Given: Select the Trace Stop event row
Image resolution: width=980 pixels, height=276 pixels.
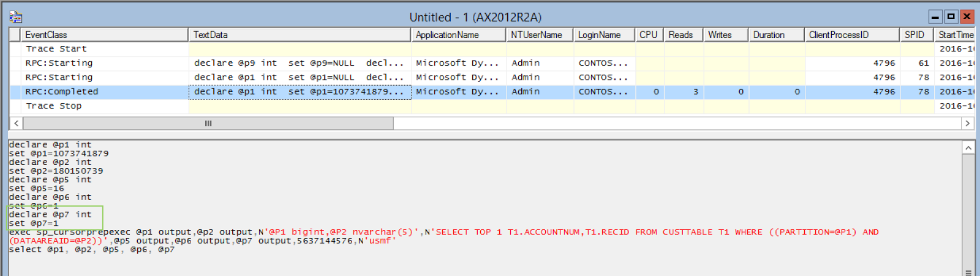Looking at the screenshot, I should pyautogui.click(x=53, y=106).
